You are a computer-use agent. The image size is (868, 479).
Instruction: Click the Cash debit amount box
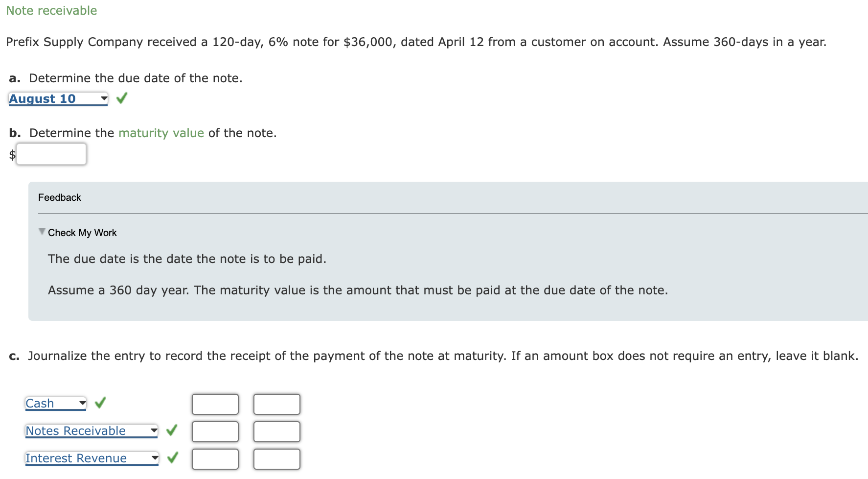coord(215,404)
